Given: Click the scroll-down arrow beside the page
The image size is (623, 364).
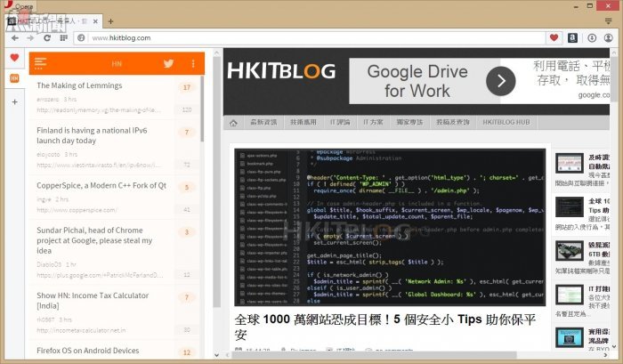Looking at the screenshot, I should point(614,346).
